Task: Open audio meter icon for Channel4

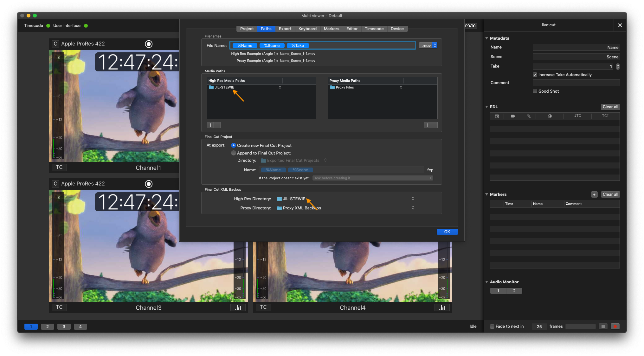Action: tap(442, 307)
